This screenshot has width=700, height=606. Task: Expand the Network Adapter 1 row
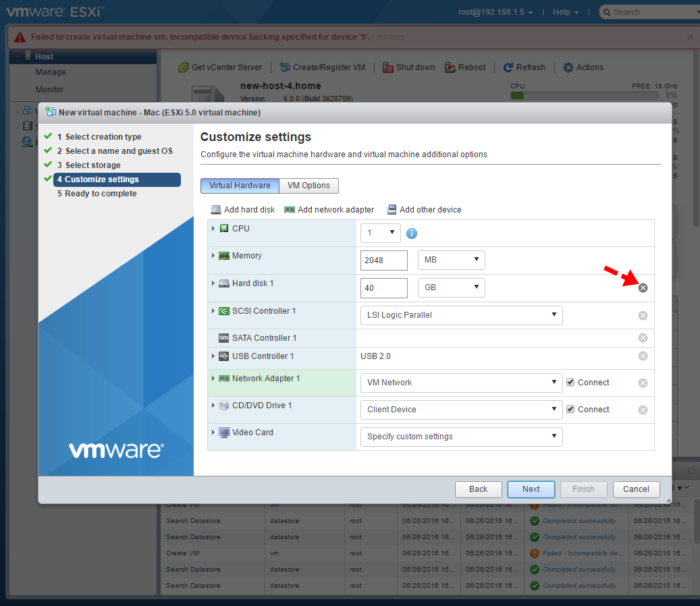tap(213, 379)
